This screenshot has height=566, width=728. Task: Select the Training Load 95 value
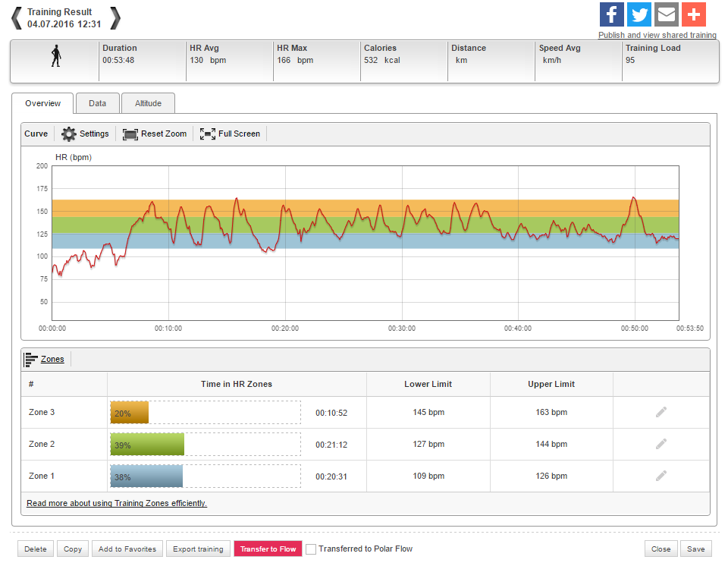point(630,60)
